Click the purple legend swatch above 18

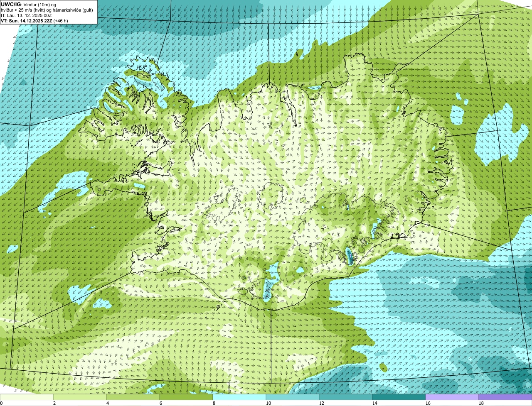505,397
